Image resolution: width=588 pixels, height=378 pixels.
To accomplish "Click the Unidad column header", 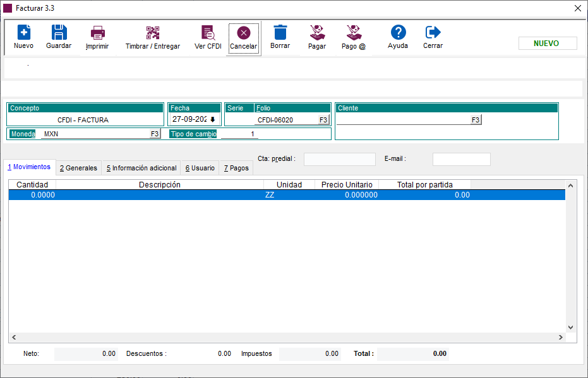I will click(289, 185).
